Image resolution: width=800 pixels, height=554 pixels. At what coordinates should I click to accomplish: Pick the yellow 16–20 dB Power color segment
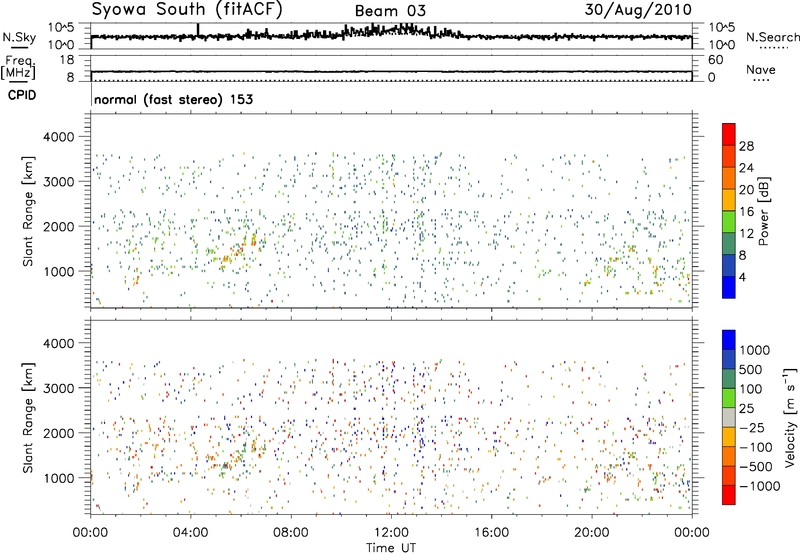[729, 200]
